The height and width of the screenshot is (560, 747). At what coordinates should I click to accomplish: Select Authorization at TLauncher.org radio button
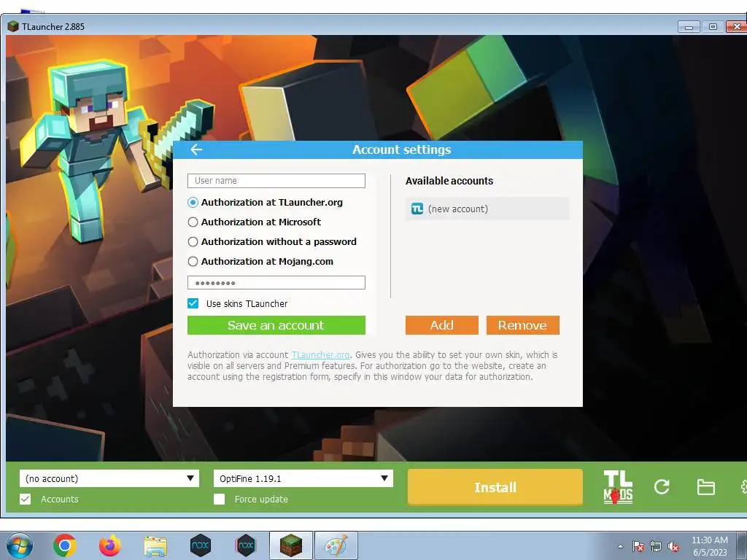coord(193,203)
